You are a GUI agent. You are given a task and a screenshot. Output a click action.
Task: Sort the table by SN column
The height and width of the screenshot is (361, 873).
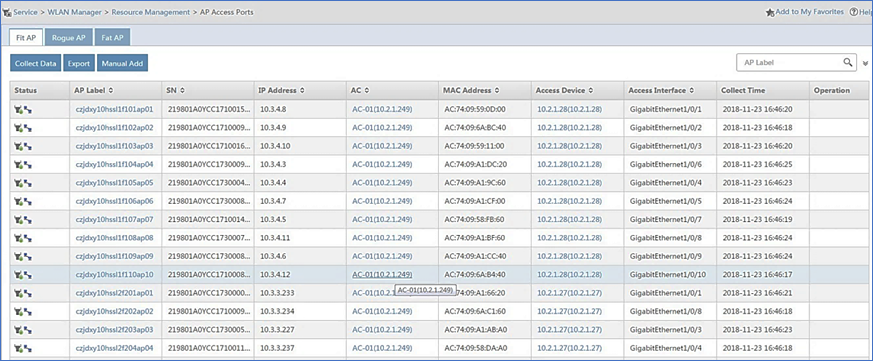(183, 90)
